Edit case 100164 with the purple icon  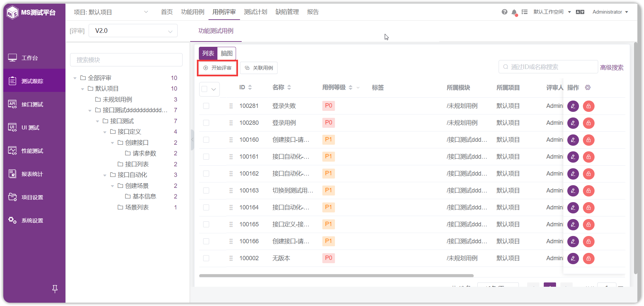coord(573,208)
